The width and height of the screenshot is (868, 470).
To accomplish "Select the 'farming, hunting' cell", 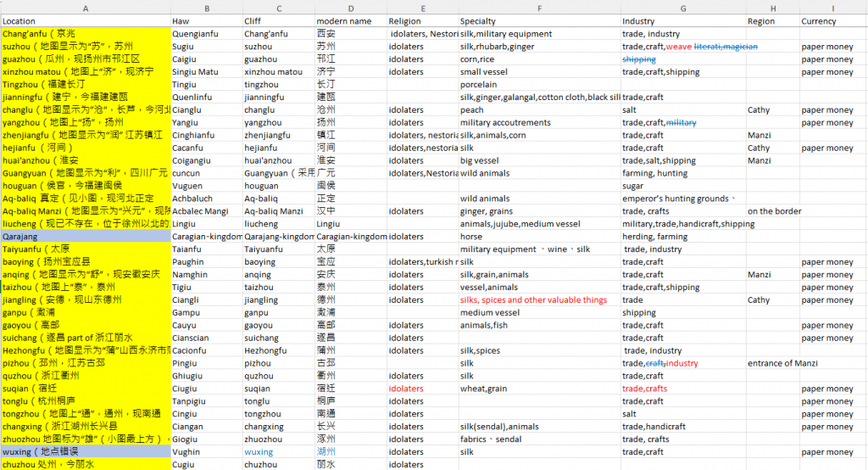I will tap(683, 173).
